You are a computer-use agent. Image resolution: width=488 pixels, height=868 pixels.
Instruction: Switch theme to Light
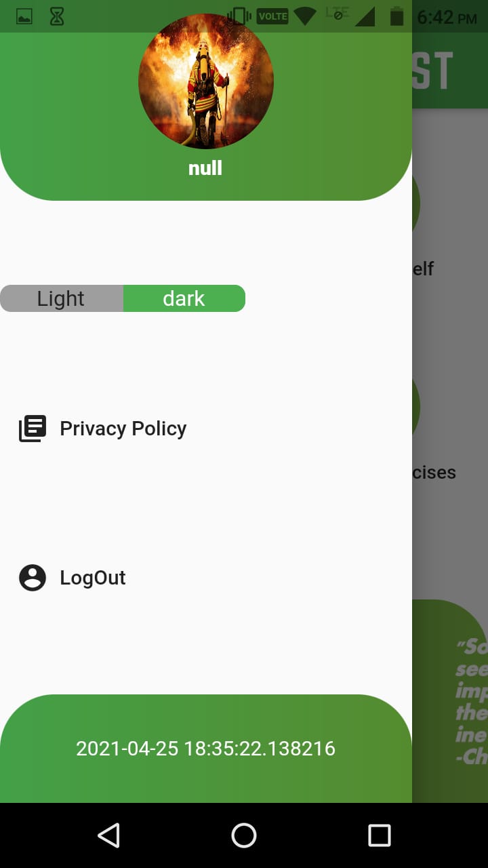click(62, 298)
